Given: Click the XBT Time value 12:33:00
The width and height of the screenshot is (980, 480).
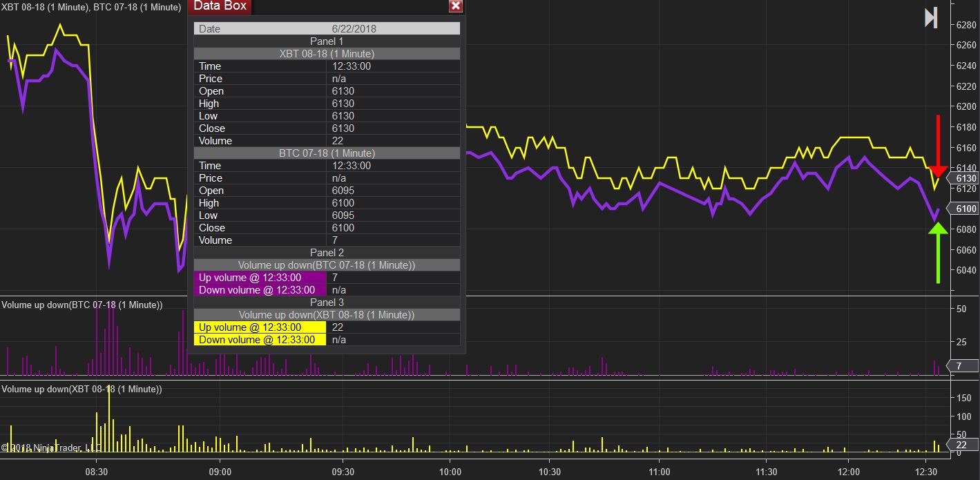Looking at the screenshot, I should pyautogui.click(x=352, y=66).
